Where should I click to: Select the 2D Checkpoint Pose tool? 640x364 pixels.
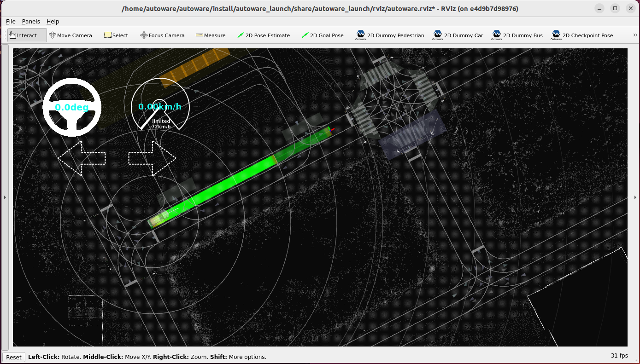coord(582,35)
